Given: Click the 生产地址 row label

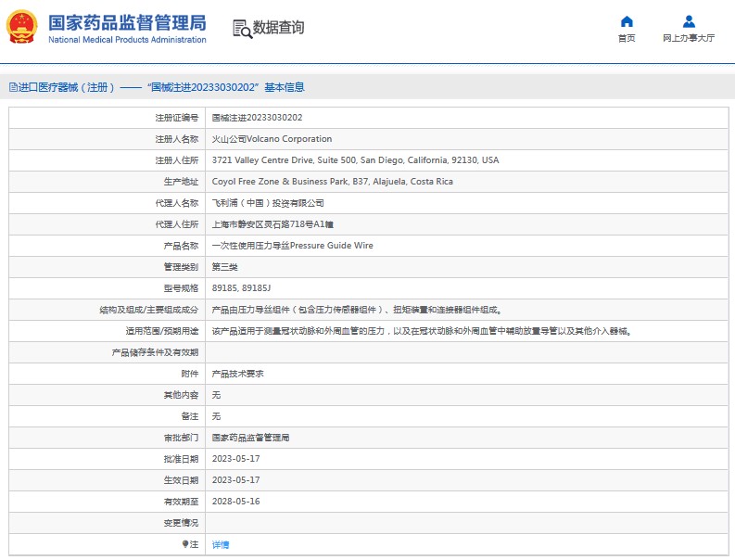Looking at the screenshot, I should [x=181, y=182].
